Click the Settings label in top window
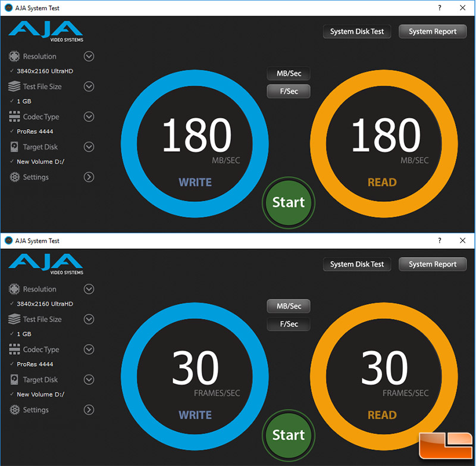Image resolution: width=476 pixels, height=466 pixels. pos(36,177)
